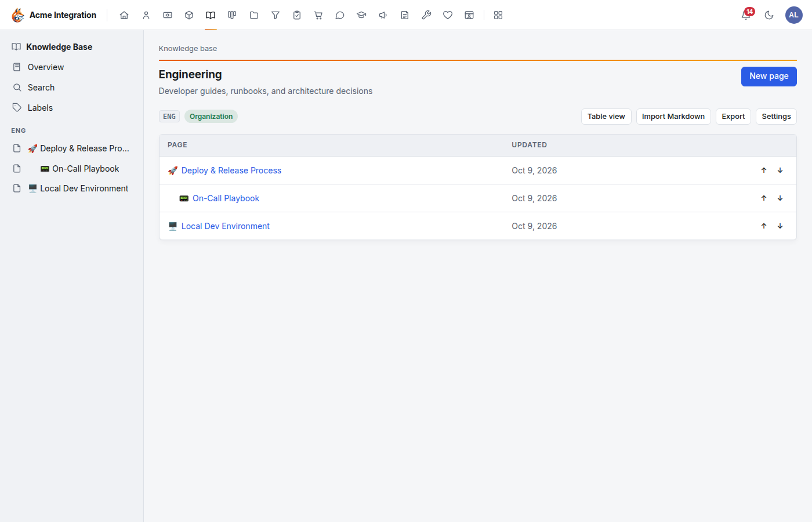812x522 pixels.
Task: Create a page with the New page button
Action: 768,76
